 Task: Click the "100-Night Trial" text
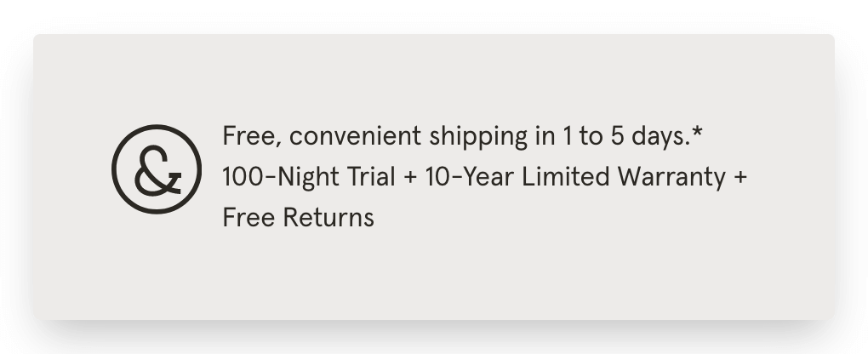[309, 178]
